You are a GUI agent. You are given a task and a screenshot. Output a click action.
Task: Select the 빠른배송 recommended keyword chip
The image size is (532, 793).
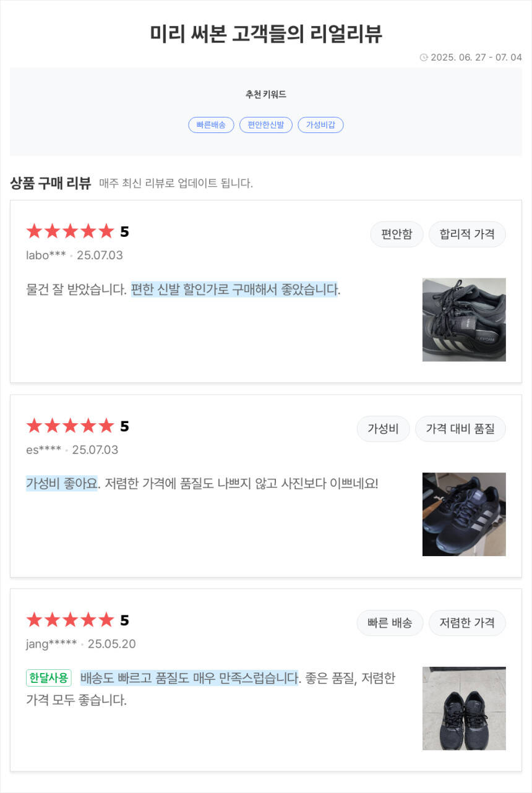[211, 125]
